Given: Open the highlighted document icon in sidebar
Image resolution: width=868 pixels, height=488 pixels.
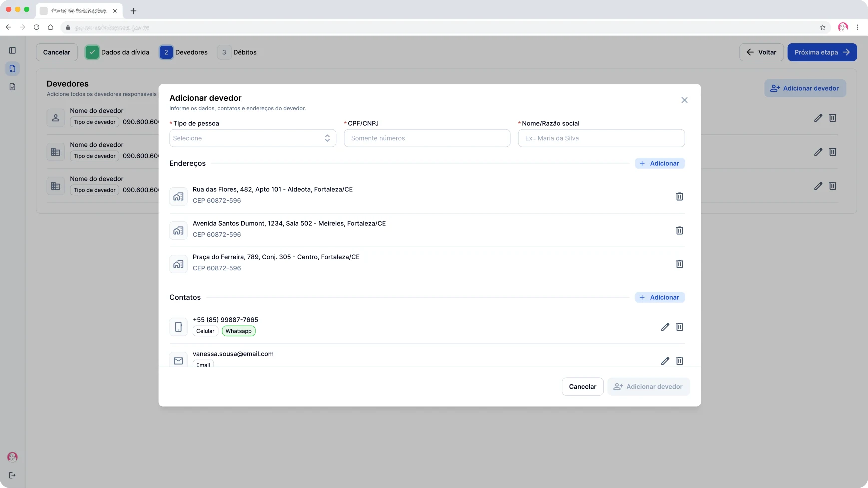Looking at the screenshot, I should (12, 68).
